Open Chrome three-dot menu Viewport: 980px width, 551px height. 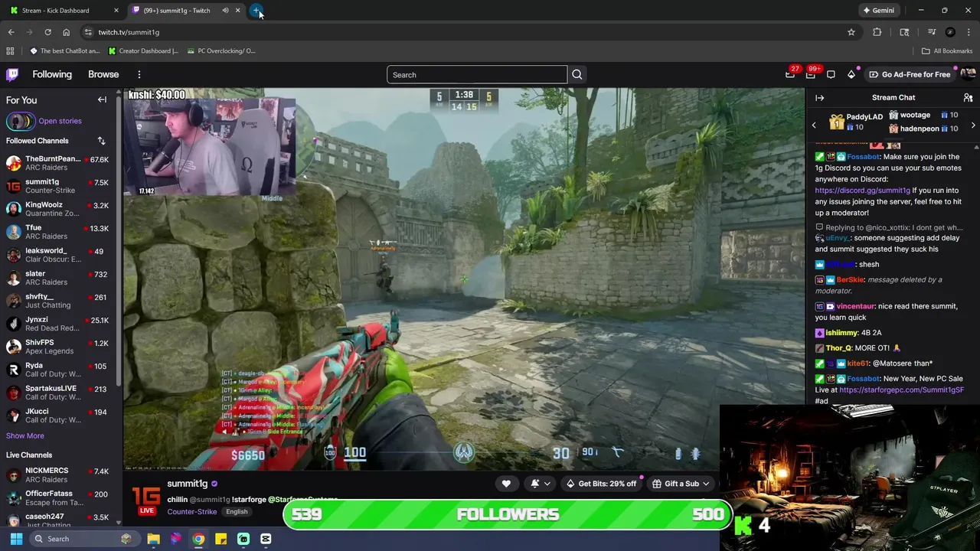tap(969, 32)
